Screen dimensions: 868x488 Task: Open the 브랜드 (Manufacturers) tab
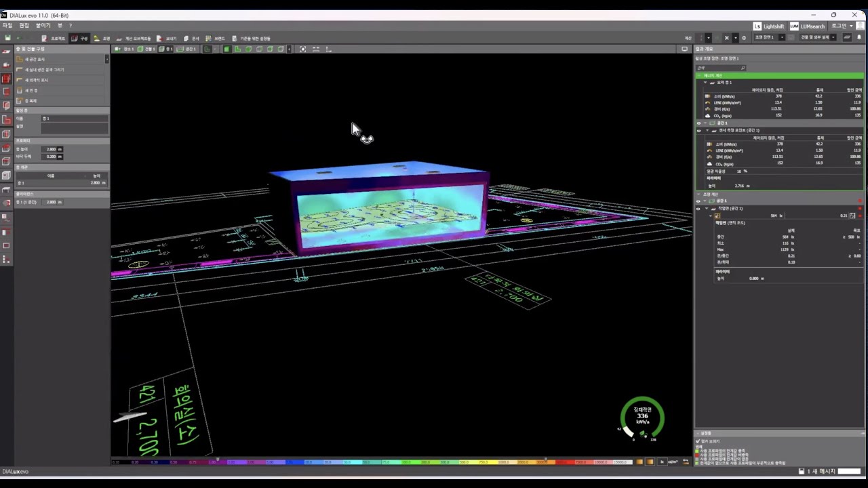215,39
